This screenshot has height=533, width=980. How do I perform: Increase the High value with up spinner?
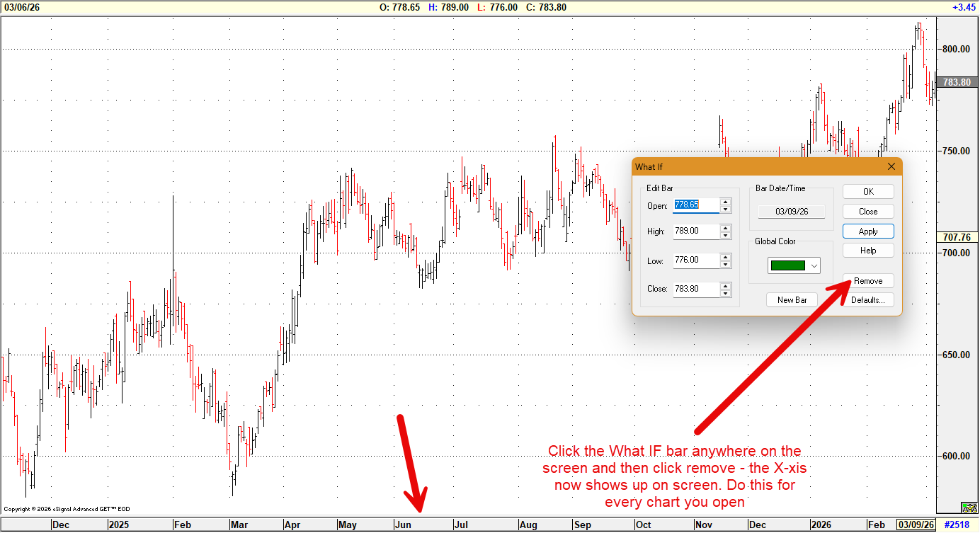coord(725,228)
